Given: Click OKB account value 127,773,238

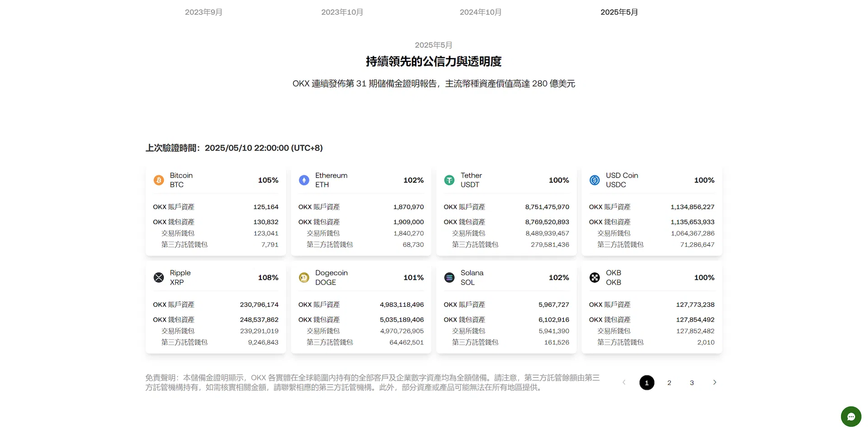Looking at the screenshot, I should point(695,304).
